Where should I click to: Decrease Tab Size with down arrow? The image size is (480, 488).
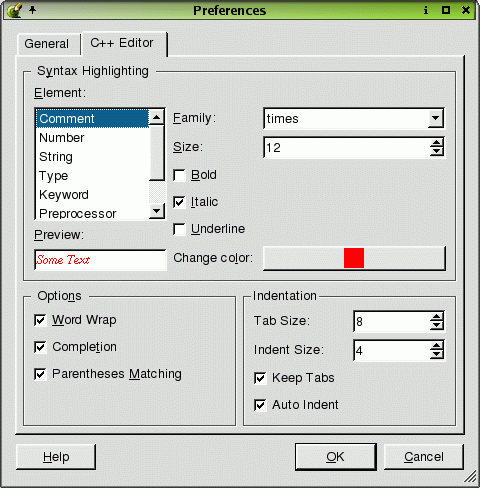click(x=436, y=326)
